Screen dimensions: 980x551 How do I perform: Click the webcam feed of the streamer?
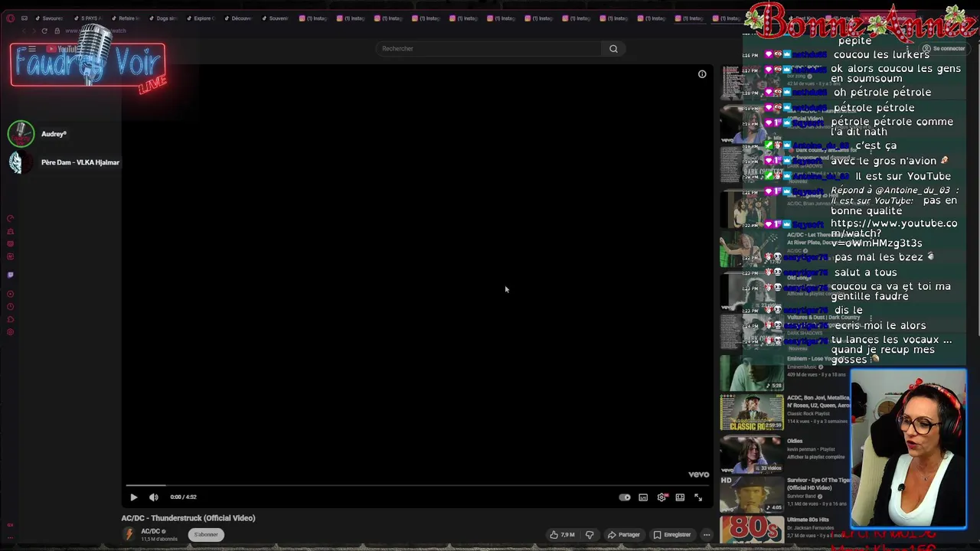[909, 449]
